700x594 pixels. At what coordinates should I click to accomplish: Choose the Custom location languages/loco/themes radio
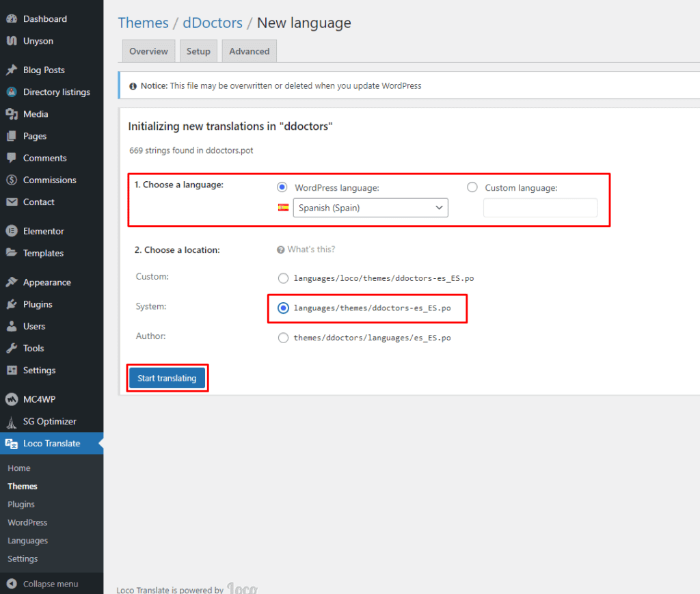283,278
